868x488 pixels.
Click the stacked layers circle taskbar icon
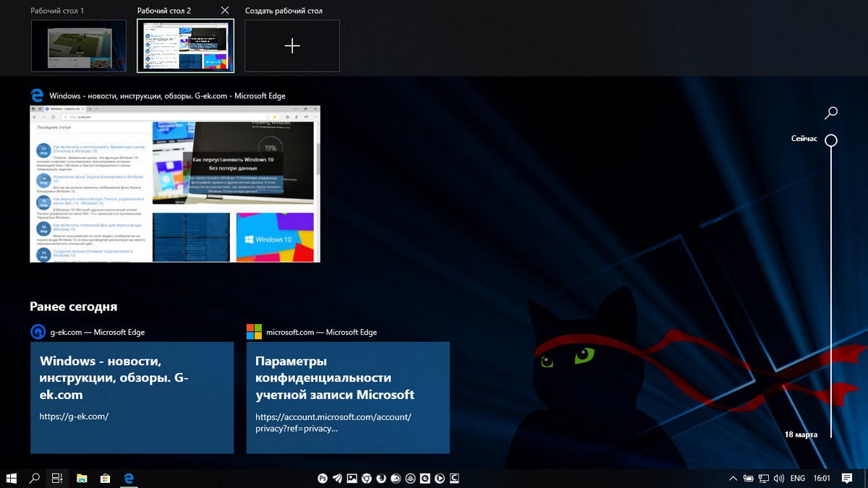pos(410,478)
